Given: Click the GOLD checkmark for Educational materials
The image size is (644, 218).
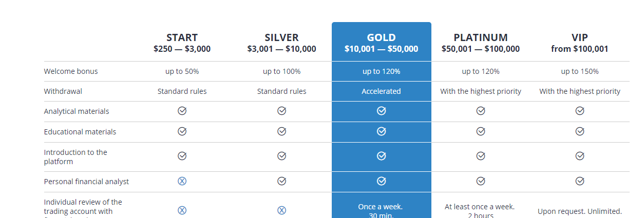Looking at the screenshot, I should pos(381,131).
